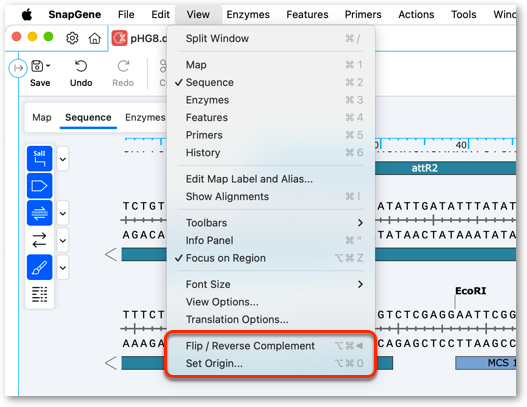
Task: Click the attR2 feature bar
Action: click(x=445, y=168)
